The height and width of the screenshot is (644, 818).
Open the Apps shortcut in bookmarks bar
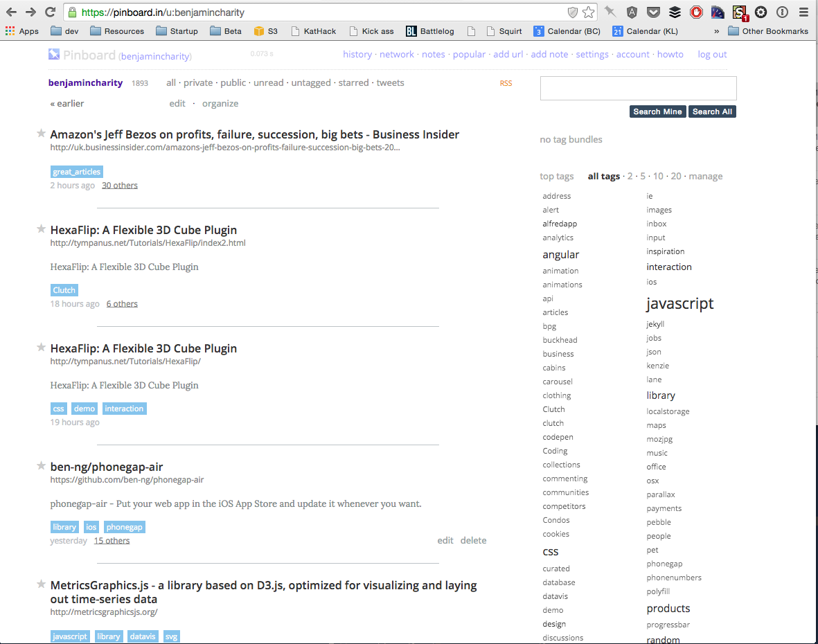click(22, 31)
